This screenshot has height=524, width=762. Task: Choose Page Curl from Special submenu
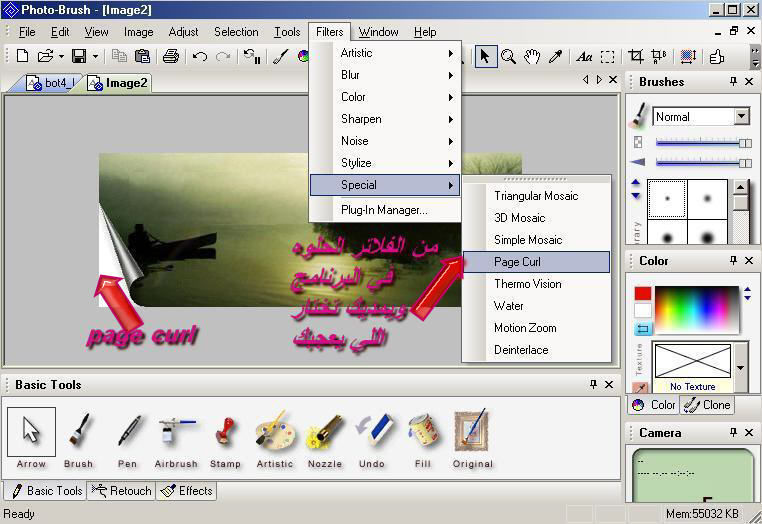click(x=536, y=262)
